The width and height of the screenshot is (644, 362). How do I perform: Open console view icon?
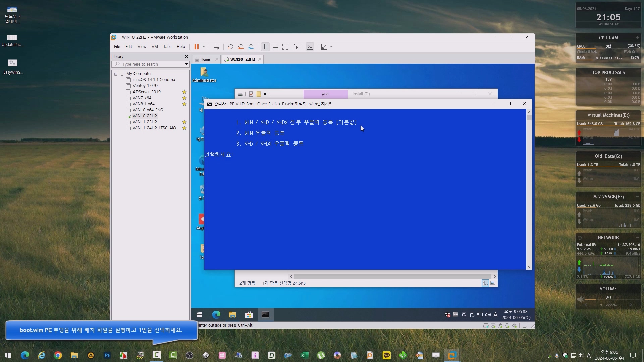click(x=310, y=47)
